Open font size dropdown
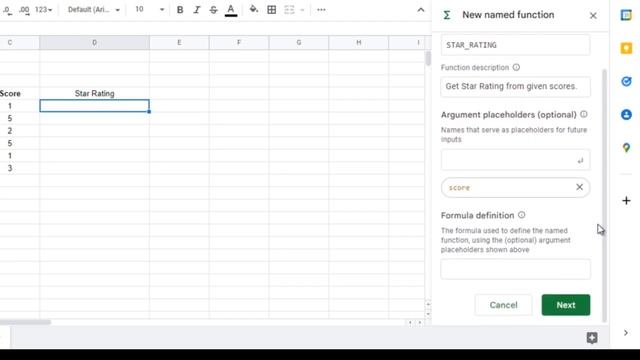 click(162, 10)
